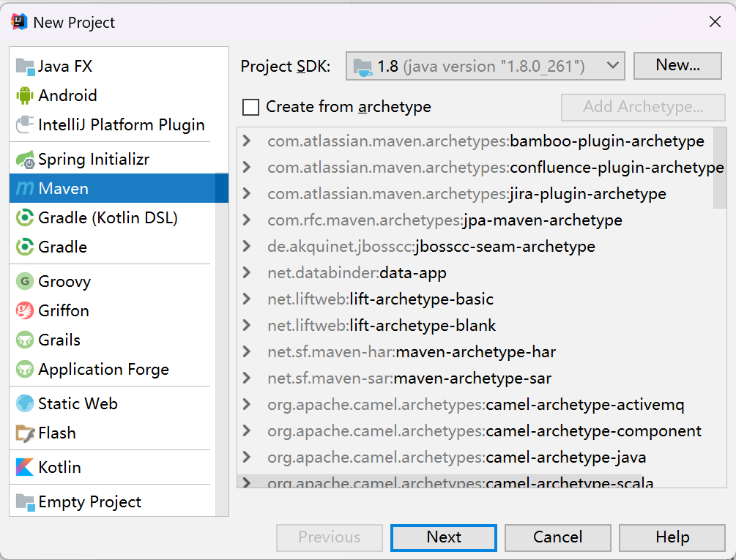Screen dimensions: 736x560
Task: Click the Empty Project folder icon
Action: 26,502
